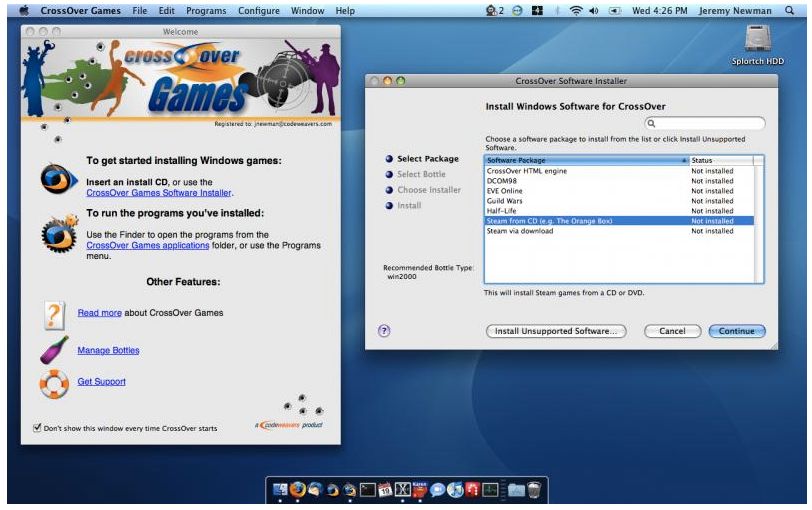The height and width of the screenshot is (510, 812).
Task: Click the Continue button
Action: 736,331
